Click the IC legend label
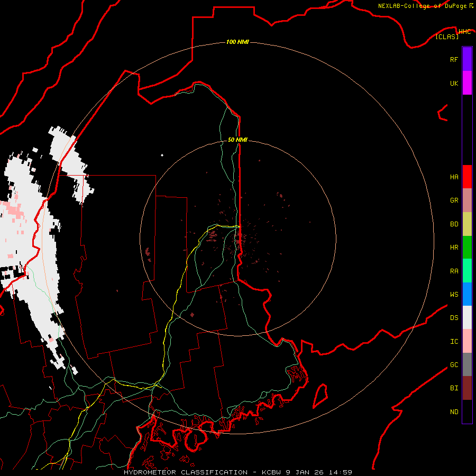Viewport: 476px width, 476px height. click(x=454, y=342)
